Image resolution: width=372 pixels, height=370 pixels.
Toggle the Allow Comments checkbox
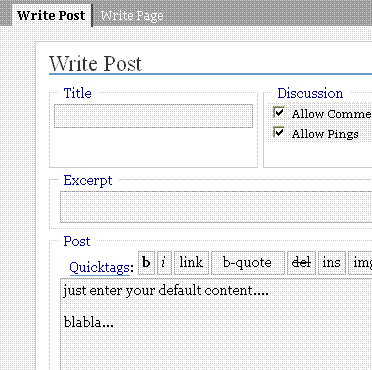[x=279, y=113]
